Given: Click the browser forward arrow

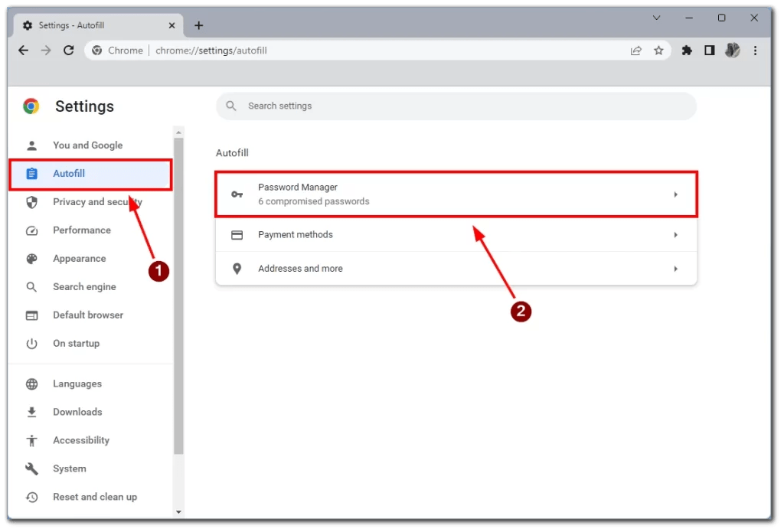Looking at the screenshot, I should point(46,51).
